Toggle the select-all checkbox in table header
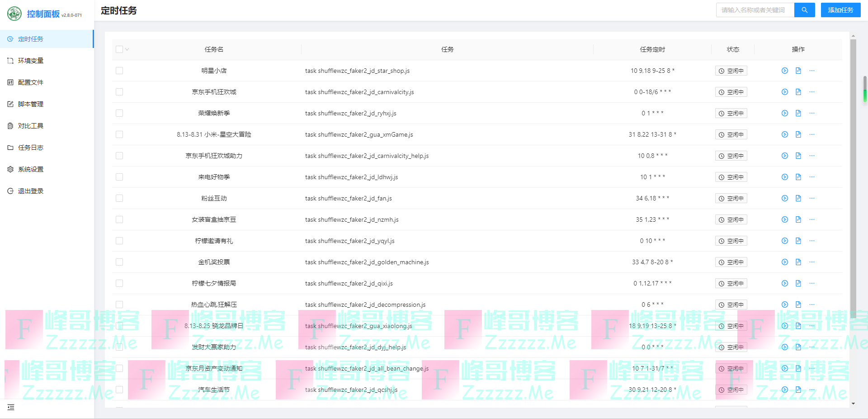The height and width of the screenshot is (419, 868). coord(119,49)
